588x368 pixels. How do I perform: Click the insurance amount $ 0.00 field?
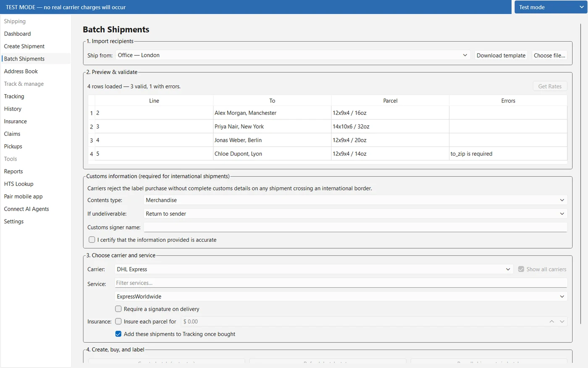click(x=363, y=321)
